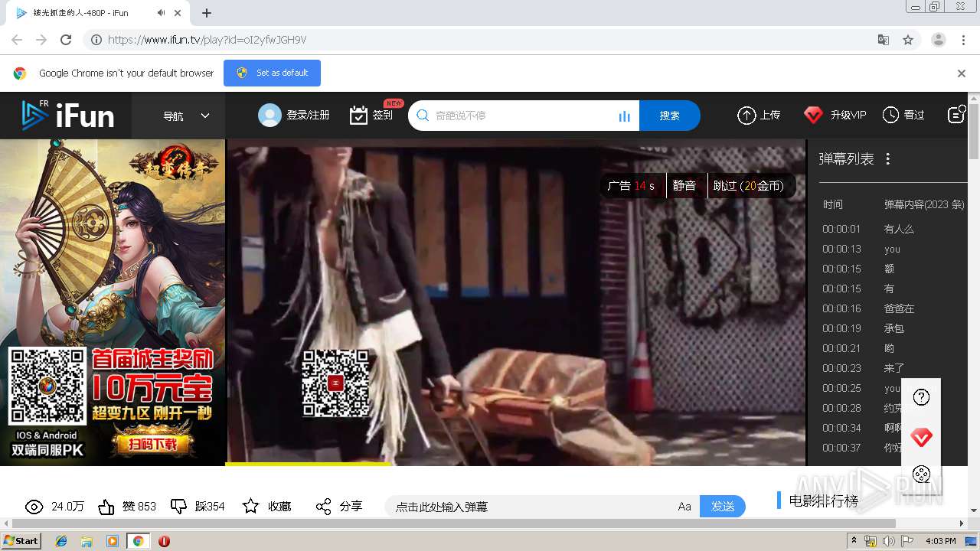Open media player from taskbar
Viewport: 980px width, 551px height.
pos(113,541)
